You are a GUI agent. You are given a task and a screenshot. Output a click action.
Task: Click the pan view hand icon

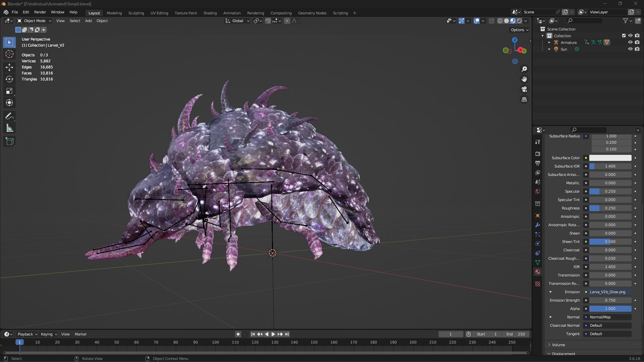524,79
